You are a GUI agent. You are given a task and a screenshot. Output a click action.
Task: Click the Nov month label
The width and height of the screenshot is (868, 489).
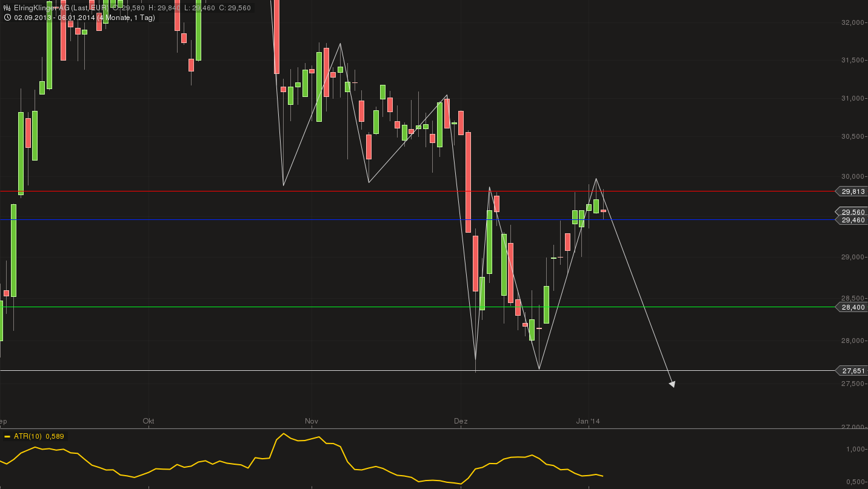coord(312,421)
